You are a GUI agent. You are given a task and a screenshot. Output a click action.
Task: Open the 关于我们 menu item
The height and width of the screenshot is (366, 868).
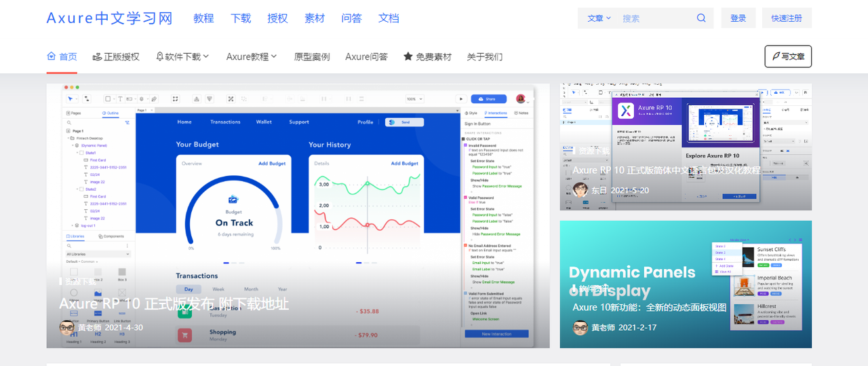[x=485, y=56]
